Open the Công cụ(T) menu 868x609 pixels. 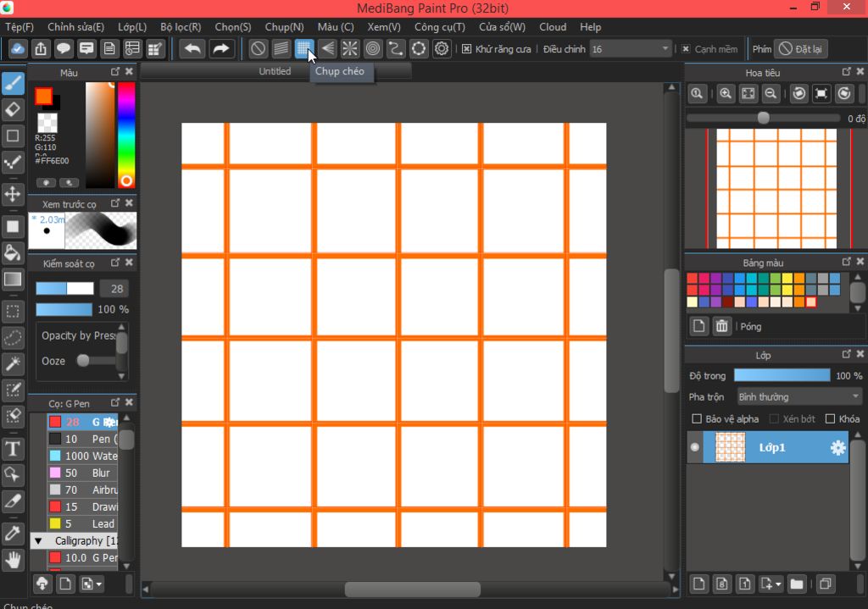tap(440, 26)
